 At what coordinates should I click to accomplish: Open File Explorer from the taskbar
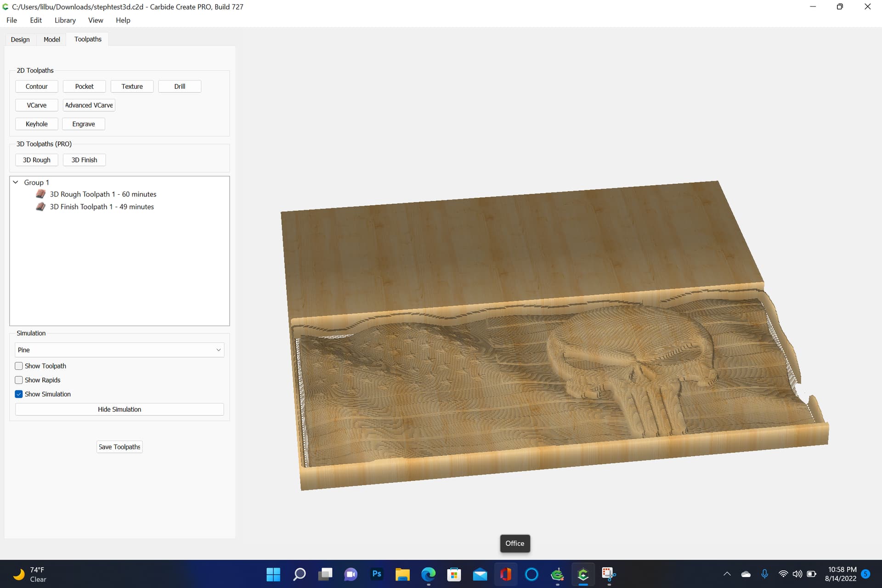tap(402, 574)
